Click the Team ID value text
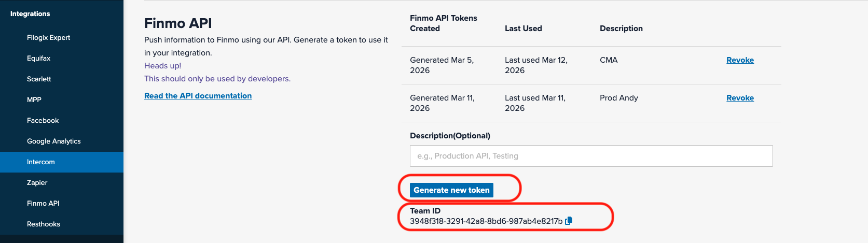Viewport: 868px width, 243px height. (x=486, y=221)
